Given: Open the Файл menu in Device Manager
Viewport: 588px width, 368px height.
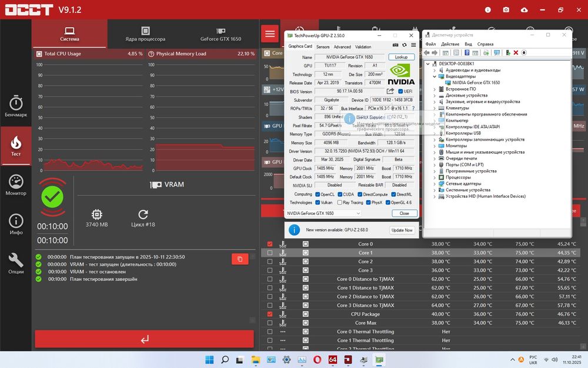Looking at the screenshot, I should (x=430, y=44).
